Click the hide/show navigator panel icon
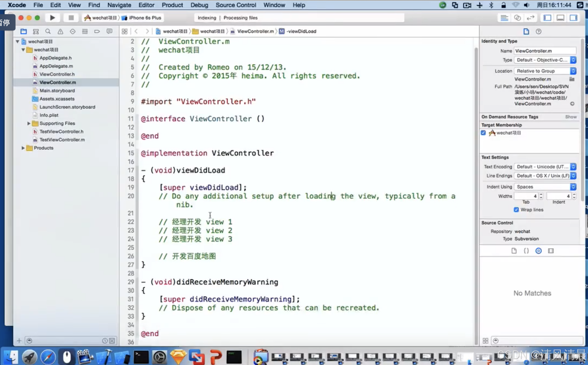This screenshot has width=588, height=365. click(x=548, y=18)
